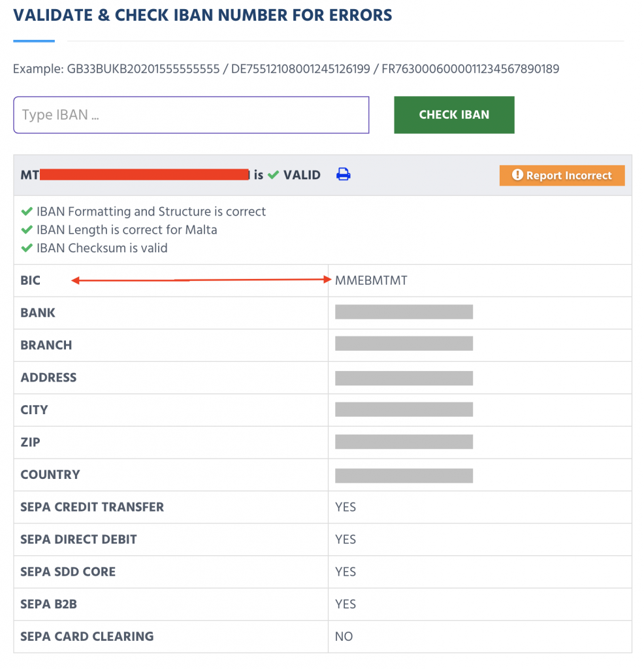Viewport: 644px width, 669px height.
Task: Select the BIC value MMEBMTMT
Action: (x=372, y=280)
